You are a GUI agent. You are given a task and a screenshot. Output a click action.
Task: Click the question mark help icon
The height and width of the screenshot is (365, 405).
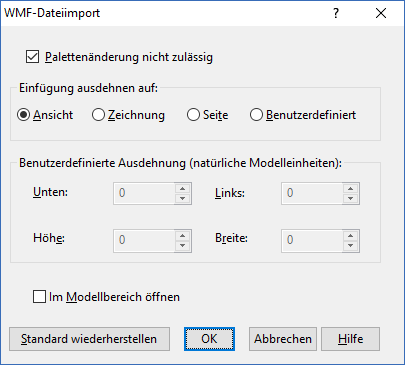(x=336, y=13)
